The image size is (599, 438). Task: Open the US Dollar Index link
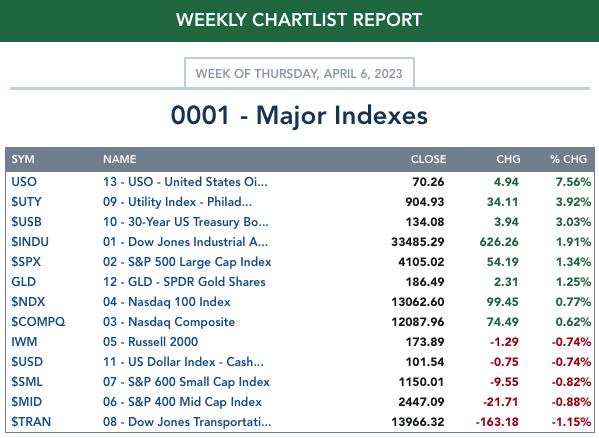coord(183,362)
